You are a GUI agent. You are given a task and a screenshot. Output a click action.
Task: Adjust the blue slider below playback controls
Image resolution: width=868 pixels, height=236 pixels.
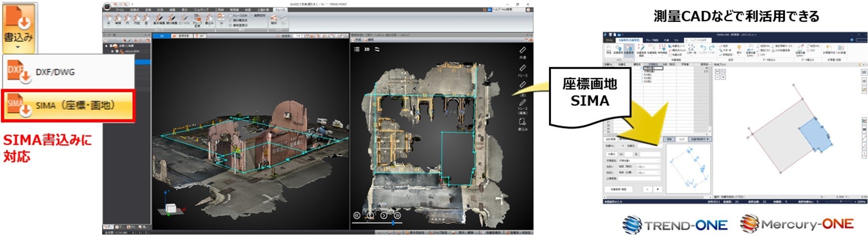pos(393,223)
